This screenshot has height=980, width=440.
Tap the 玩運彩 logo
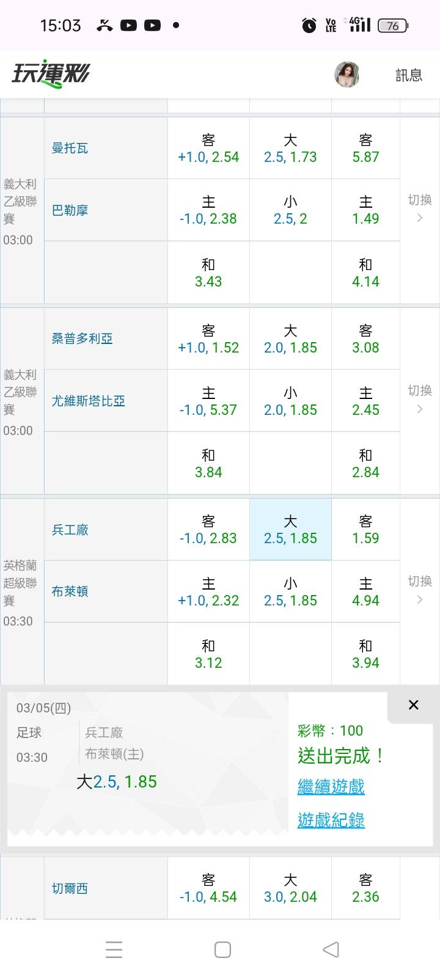[51, 75]
